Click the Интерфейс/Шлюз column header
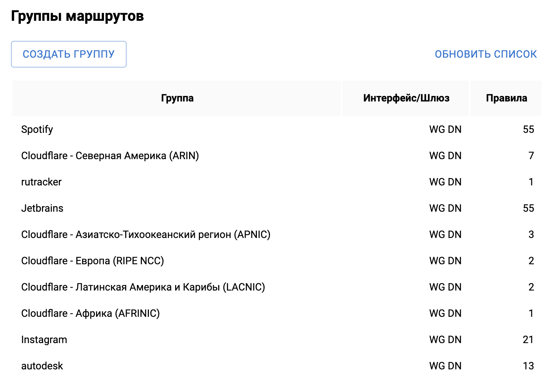The width and height of the screenshot is (551, 392). tap(406, 98)
